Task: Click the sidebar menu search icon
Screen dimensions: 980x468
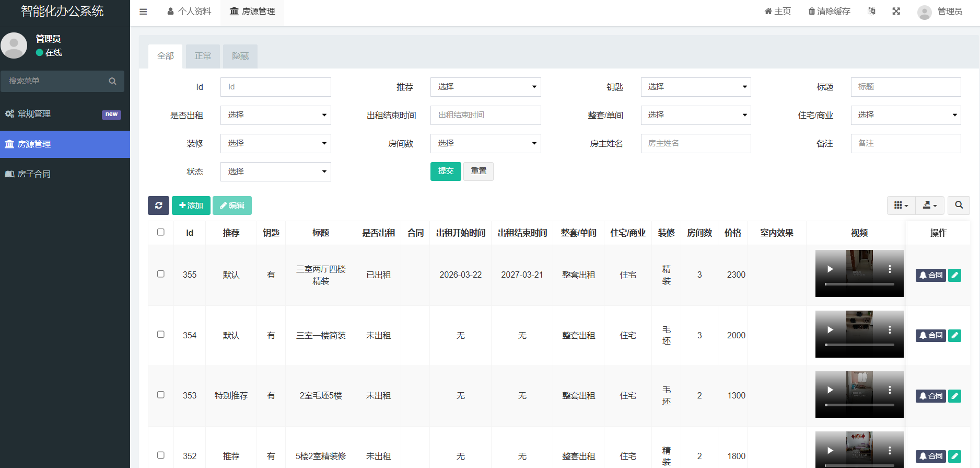Action: [112, 81]
